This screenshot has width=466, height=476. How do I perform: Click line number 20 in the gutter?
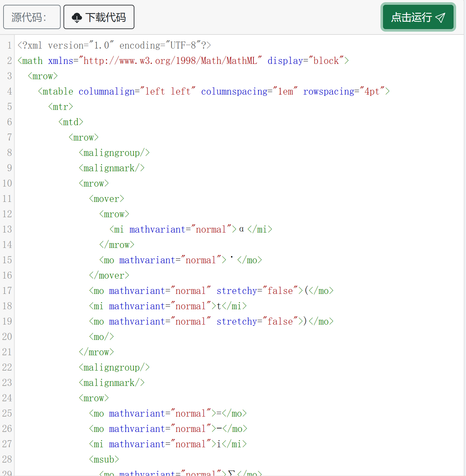pos(7,336)
